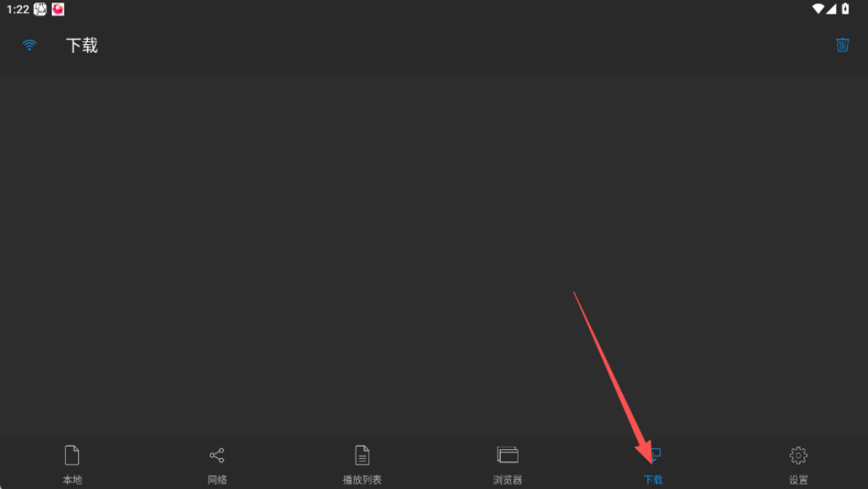Open the 网络 share icon
868x489 pixels.
pyautogui.click(x=217, y=456)
